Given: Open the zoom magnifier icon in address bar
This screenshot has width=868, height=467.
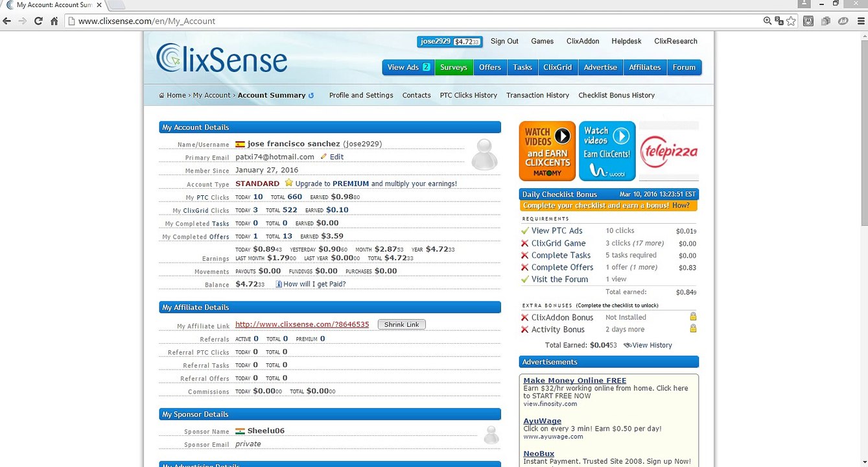Looking at the screenshot, I should tap(768, 21).
